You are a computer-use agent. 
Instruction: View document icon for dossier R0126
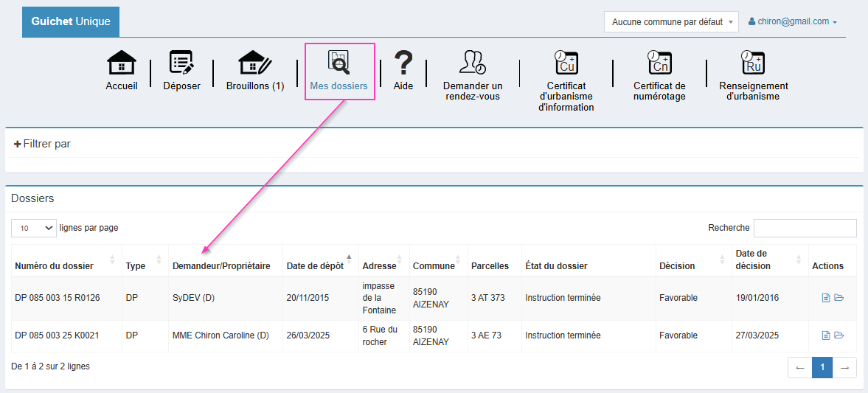pyautogui.click(x=826, y=298)
